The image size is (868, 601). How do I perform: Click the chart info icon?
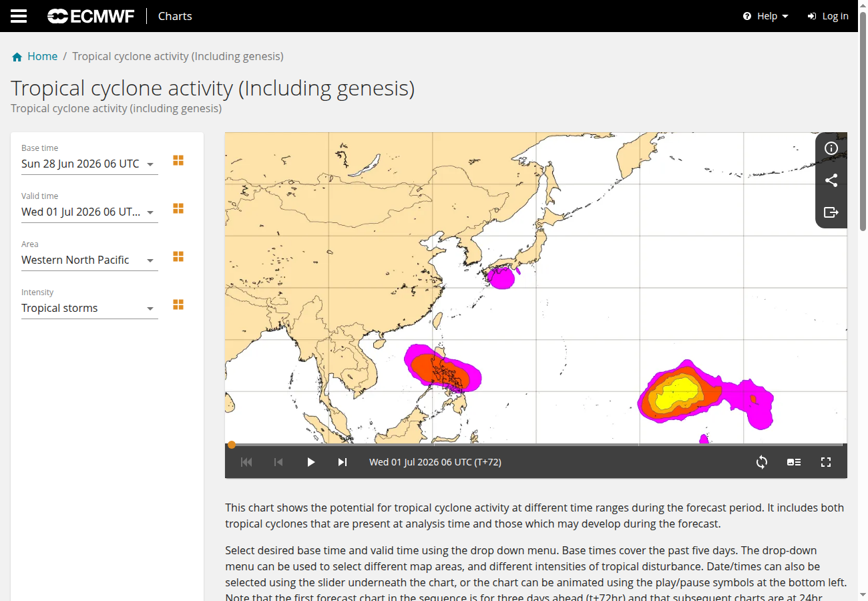click(831, 148)
